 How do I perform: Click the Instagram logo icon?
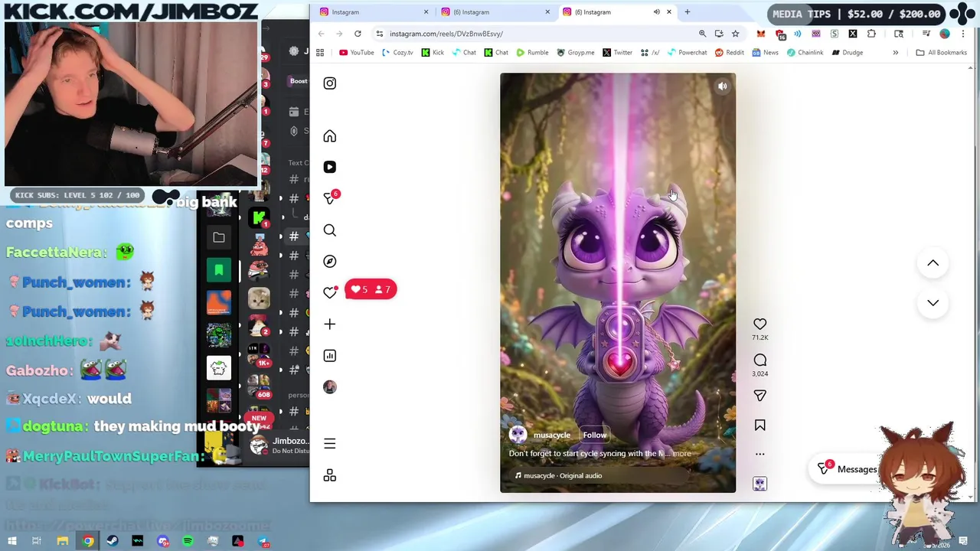click(329, 83)
